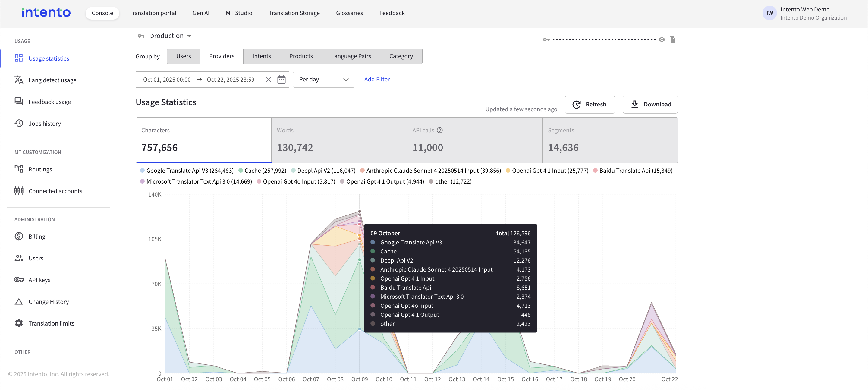Copy the API key with the copy icon
Image resolution: width=868 pixels, height=390 pixels.
[x=673, y=40]
